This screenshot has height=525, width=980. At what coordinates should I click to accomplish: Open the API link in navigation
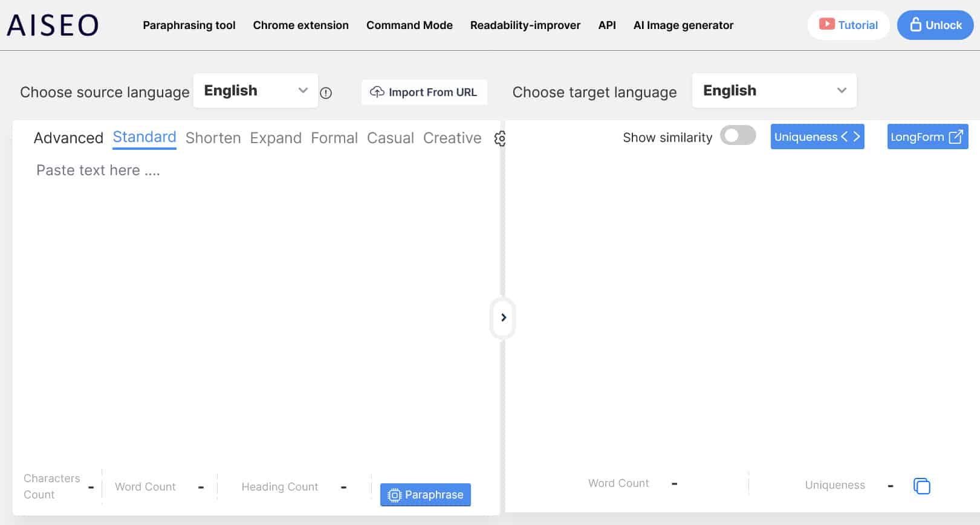point(607,25)
